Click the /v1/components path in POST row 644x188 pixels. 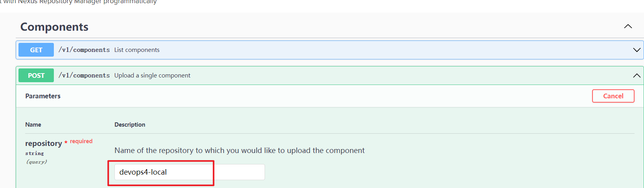(x=84, y=76)
